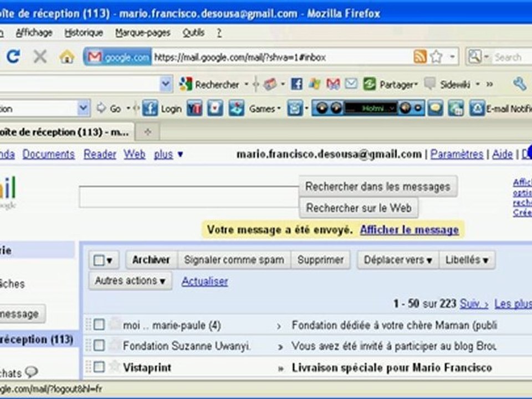Open the Afficher le message link
This screenshot has width=532, height=399.
pos(409,229)
